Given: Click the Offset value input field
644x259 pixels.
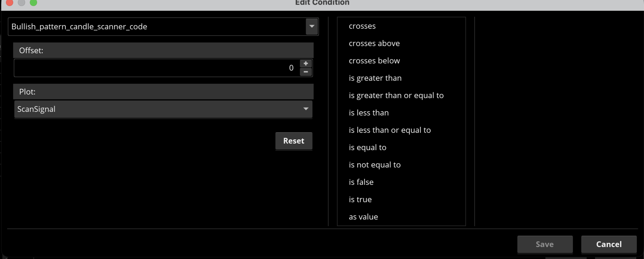Looking at the screenshot, I should coord(156,68).
